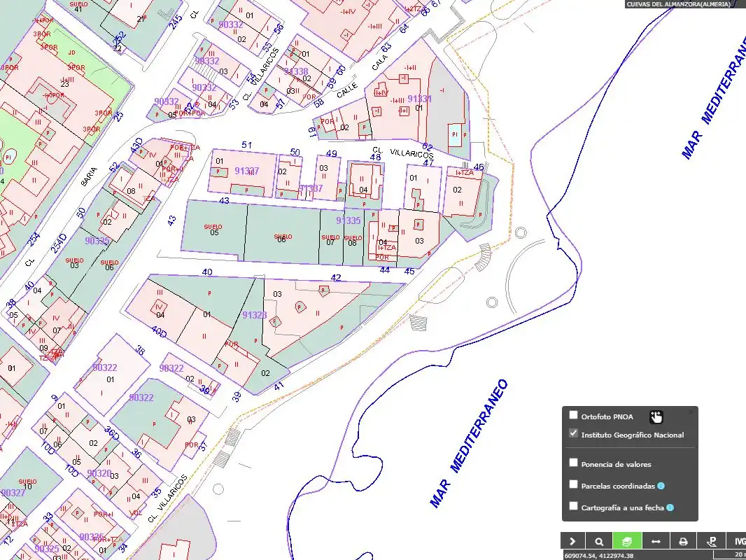This screenshot has width=746, height=560.
Task: Expand the toolbar with the chevron arrow button
Action: [572, 541]
